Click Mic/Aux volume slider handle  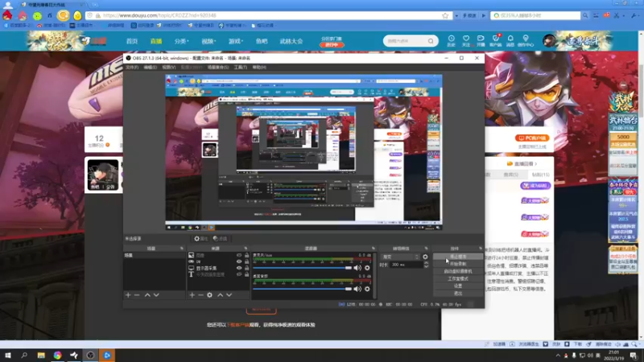coord(349,268)
